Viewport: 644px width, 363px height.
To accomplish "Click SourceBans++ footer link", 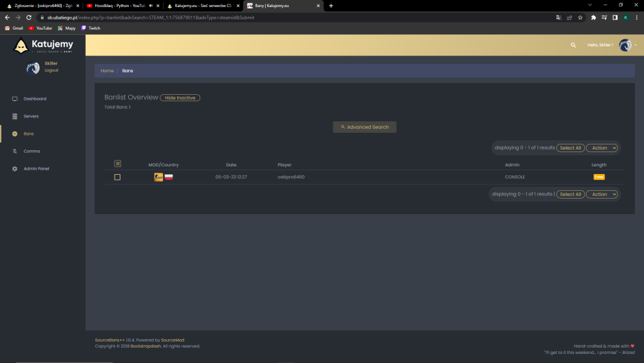I will pos(109,340).
